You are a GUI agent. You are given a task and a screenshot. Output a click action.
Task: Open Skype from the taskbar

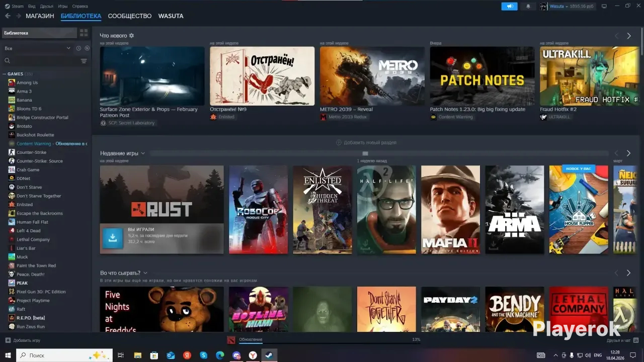pos(203,355)
